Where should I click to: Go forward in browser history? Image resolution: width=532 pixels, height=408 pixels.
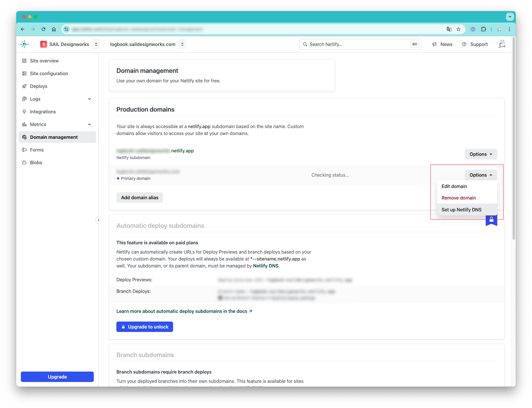click(x=33, y=29)
